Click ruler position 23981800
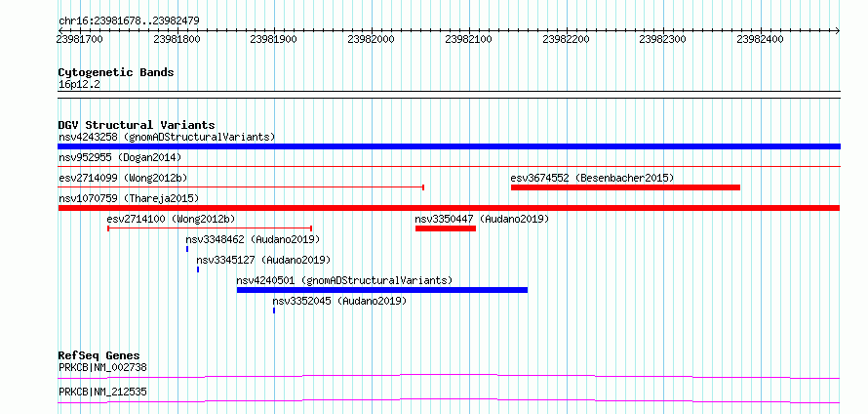The height and width of the screenshot is (414, 868). pos(177,39)
